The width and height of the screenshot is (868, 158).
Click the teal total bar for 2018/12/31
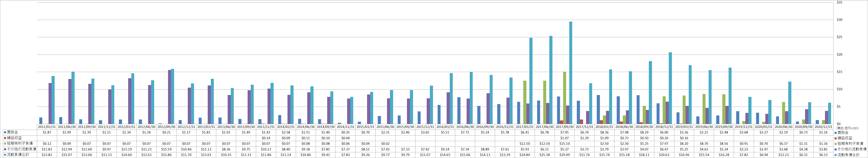[670, 88]
